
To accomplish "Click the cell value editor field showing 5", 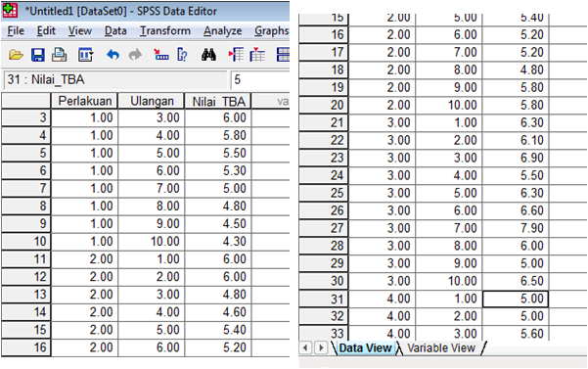I will [260, 80].
